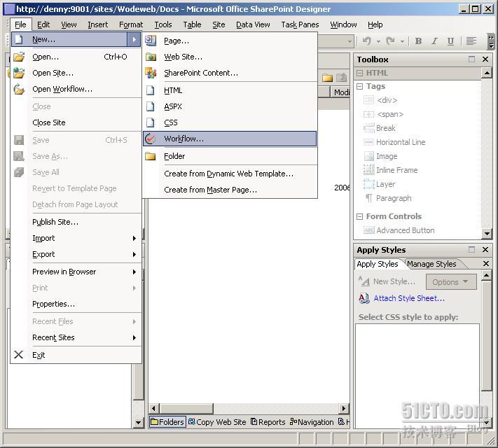
Task: Click the Folders view button
Action: [x=167, y=422]
